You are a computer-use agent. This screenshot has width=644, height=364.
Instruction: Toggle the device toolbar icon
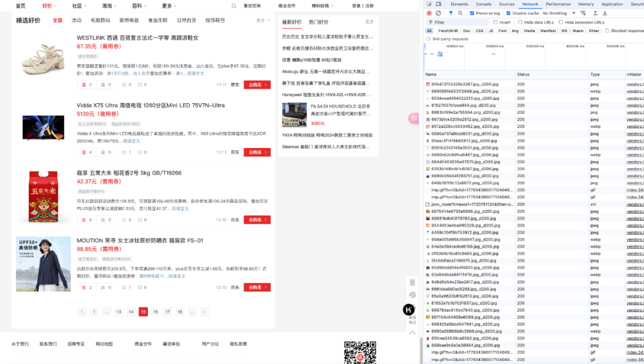(438, 4)
